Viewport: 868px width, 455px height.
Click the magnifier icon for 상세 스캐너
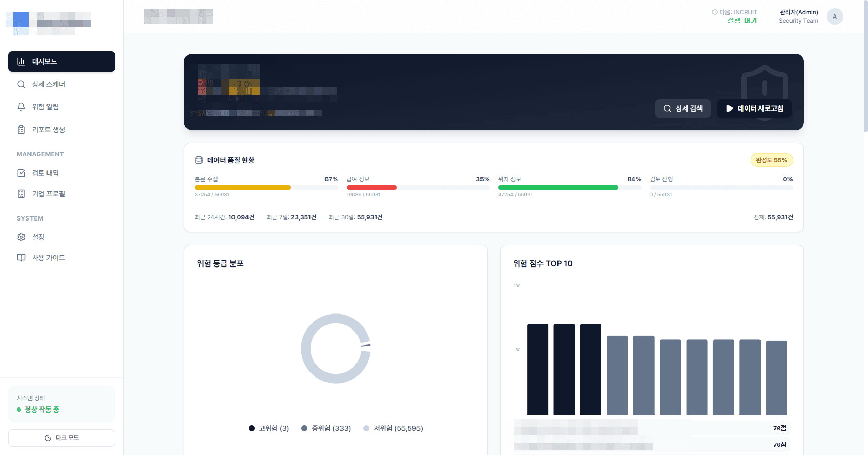point(21,84)
